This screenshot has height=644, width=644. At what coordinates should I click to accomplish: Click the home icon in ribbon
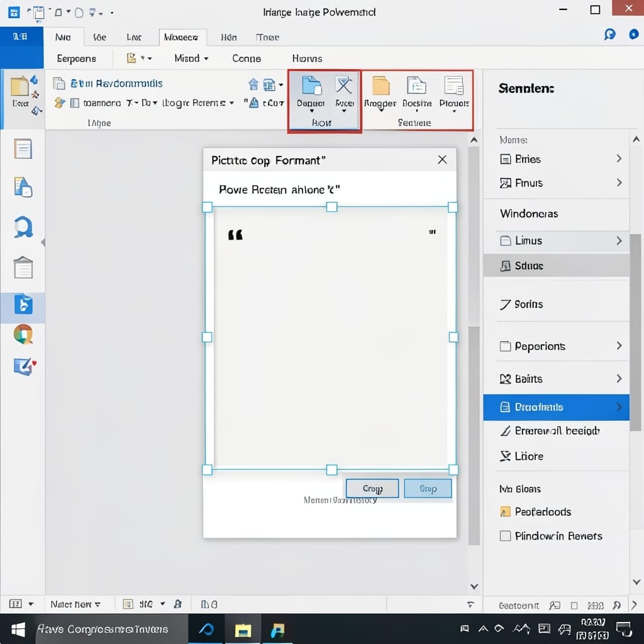[x=253, y=85]
